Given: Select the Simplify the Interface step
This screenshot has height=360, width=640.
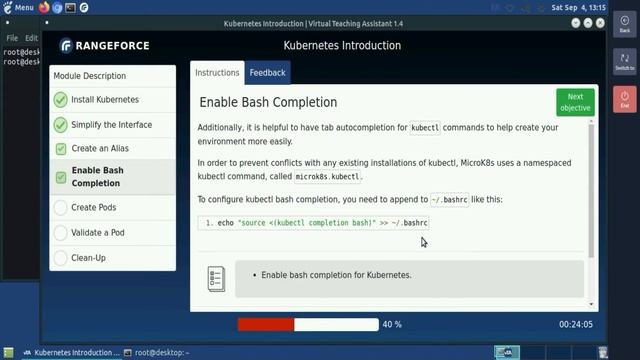Looking at the screenshot, I should (113, 125).
